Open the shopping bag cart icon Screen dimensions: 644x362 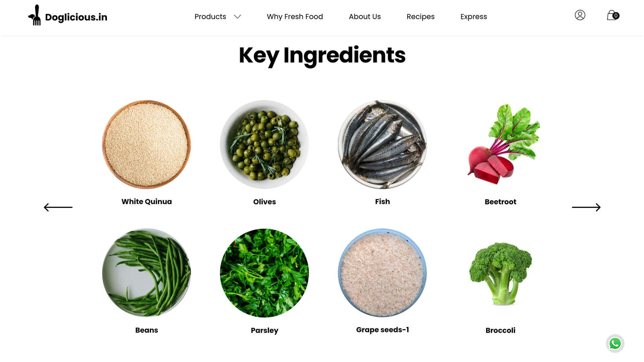coord(613,15)
